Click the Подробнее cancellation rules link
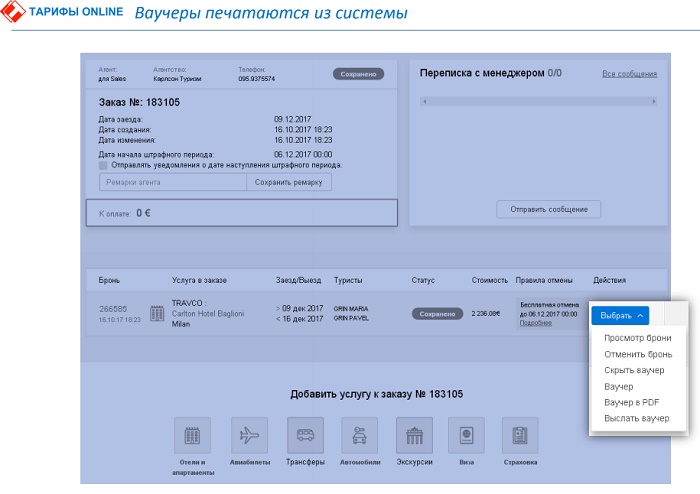This screenshot has height=494, width=700. point(536,323)
